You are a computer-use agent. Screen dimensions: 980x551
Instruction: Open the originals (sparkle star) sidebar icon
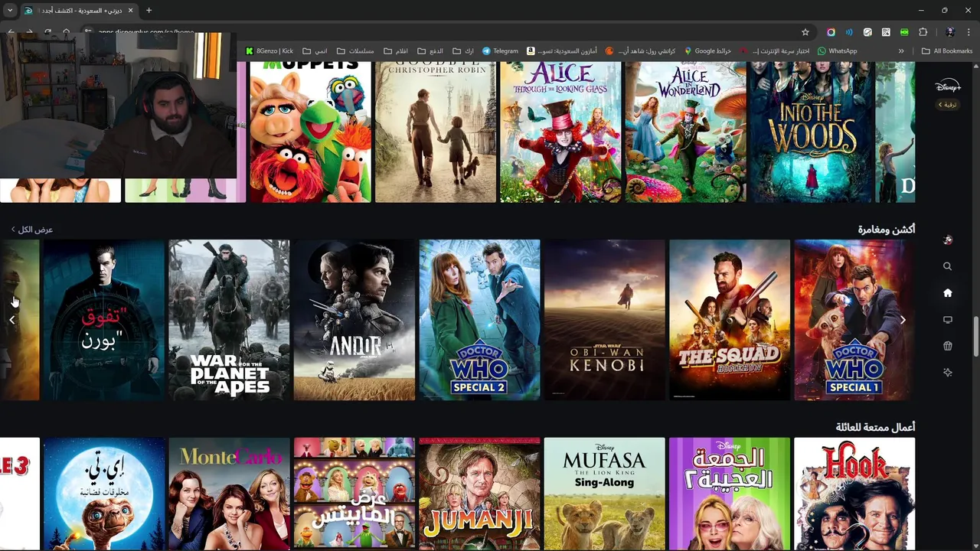click(947, 373)
